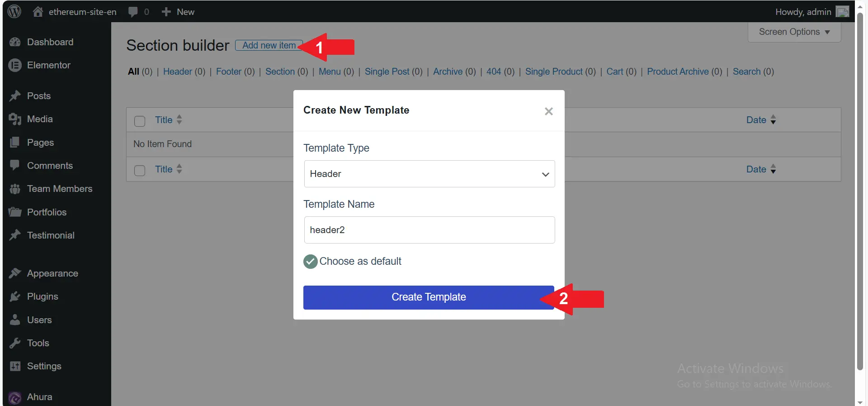This screenshot has height=406, width=868.
Task: Filter templates by Single Post
Action: [x=387, y=72]
